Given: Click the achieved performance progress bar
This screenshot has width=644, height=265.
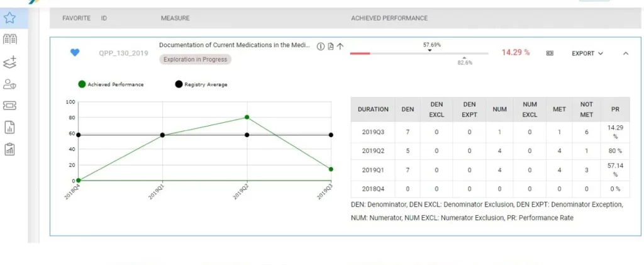Looking at the screenshot, I should coord(419,54).
